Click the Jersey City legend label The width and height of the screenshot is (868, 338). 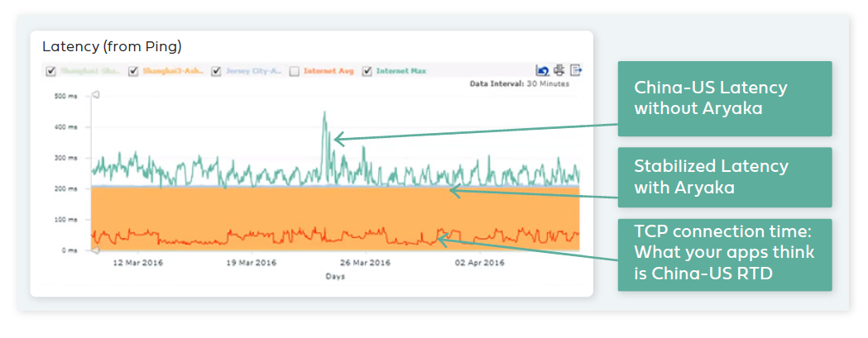pos(253,71)
